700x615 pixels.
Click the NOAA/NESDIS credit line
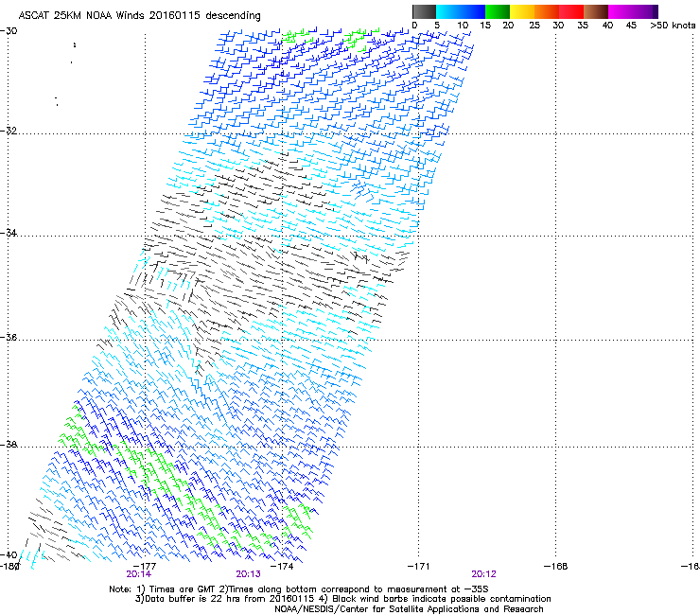coord(409,609)
